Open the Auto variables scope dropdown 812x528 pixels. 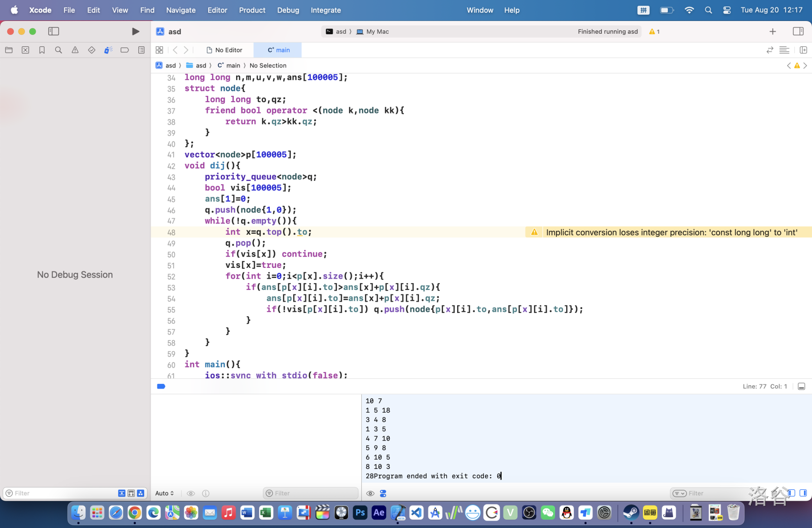[x=164, y=493]
